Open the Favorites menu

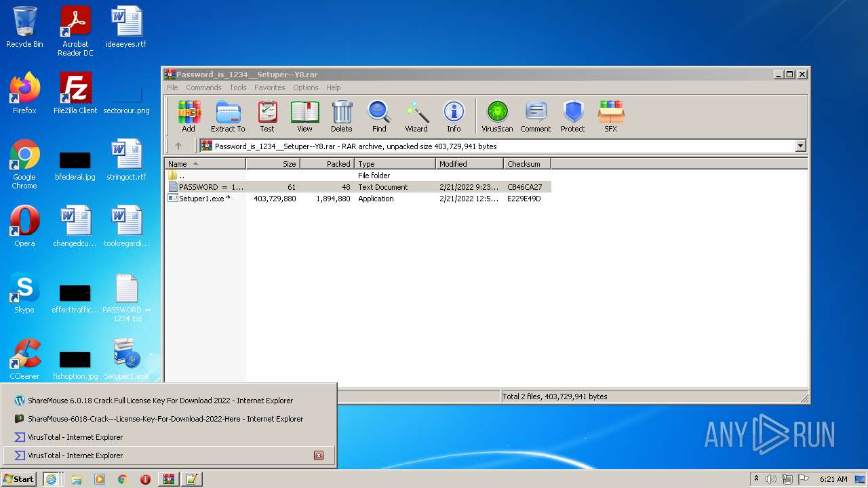270,87
